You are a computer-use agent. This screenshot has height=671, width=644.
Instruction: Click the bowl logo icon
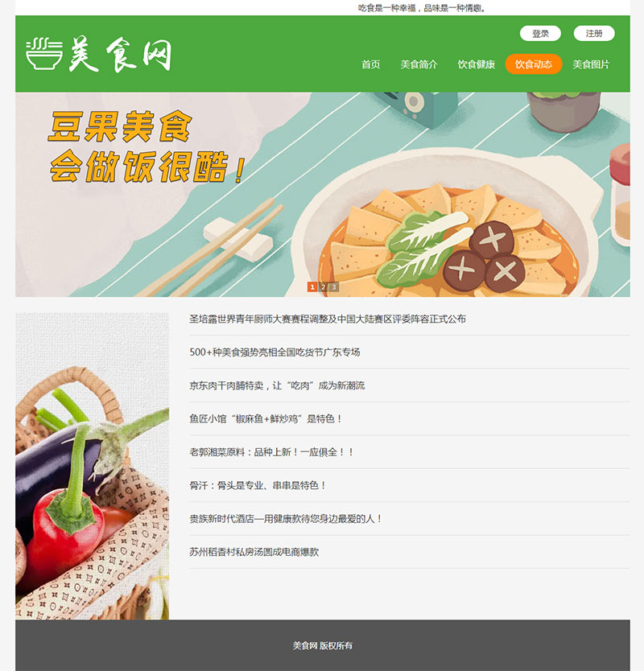pyautogui.click(x=44, y=54)
